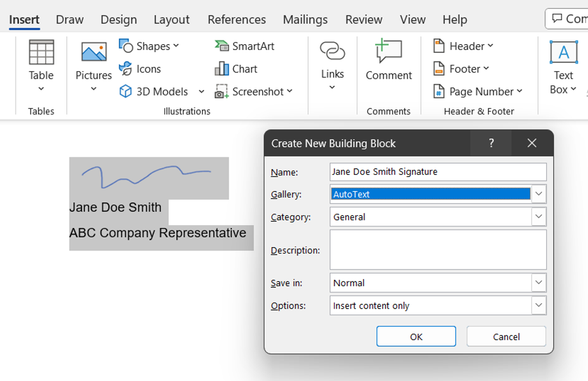Open the Category dropdown in the dialog
This screenshot has height=381, width=588.
[x=538, y=217]
